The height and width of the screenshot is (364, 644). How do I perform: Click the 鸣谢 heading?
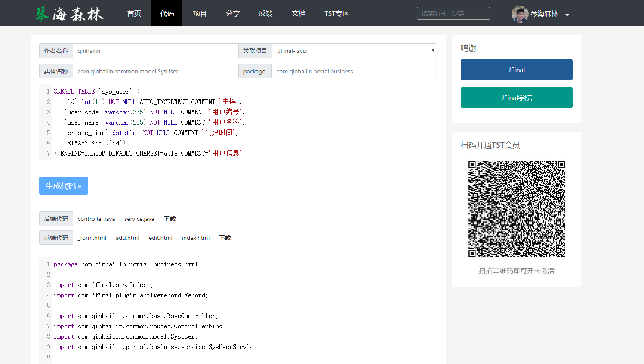[x=468, y=48]
